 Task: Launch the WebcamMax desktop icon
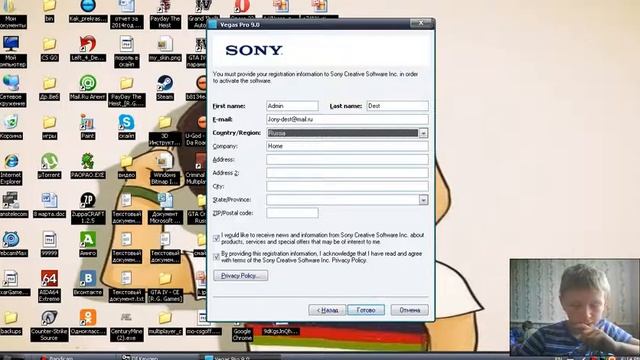[x=11, y=240]
